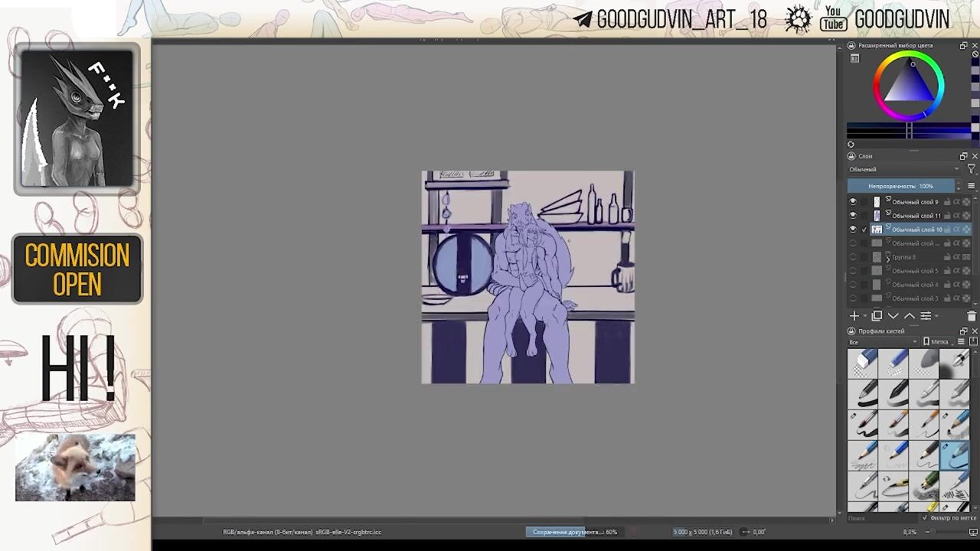The image size is (980, 551).
Task: Click the 'Непрозрачность 100%' opacity slider
Action: point(901,186)
